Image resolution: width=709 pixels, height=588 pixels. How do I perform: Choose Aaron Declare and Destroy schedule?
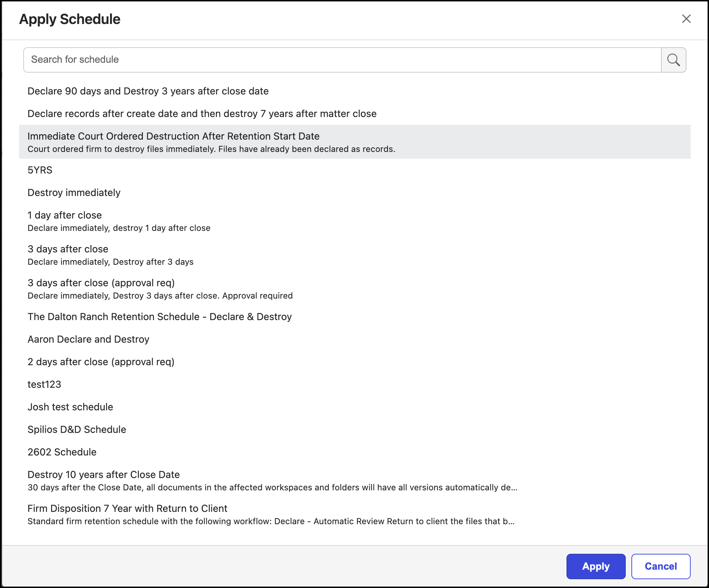(89, 339)
